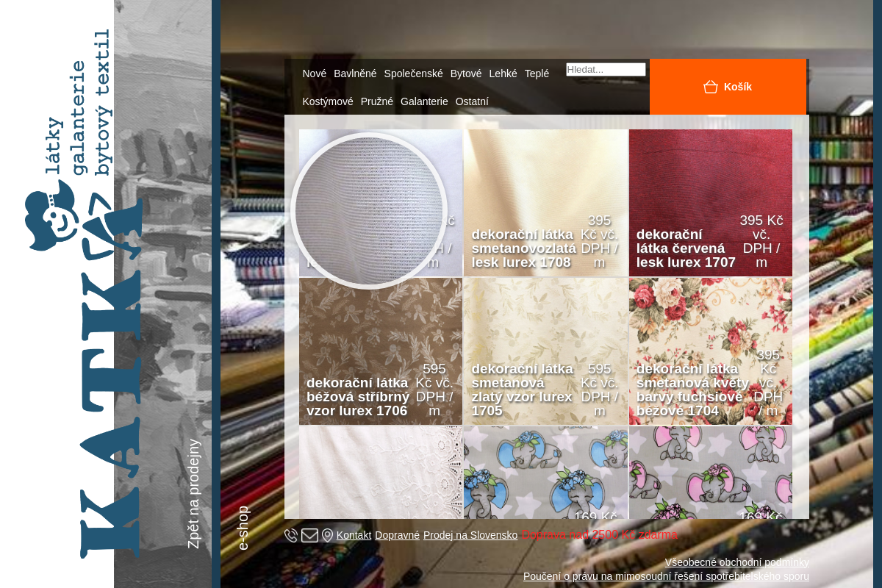Open the Ostatní category
The width and height of the screenshot is (882, 588).
pos(472,101)
